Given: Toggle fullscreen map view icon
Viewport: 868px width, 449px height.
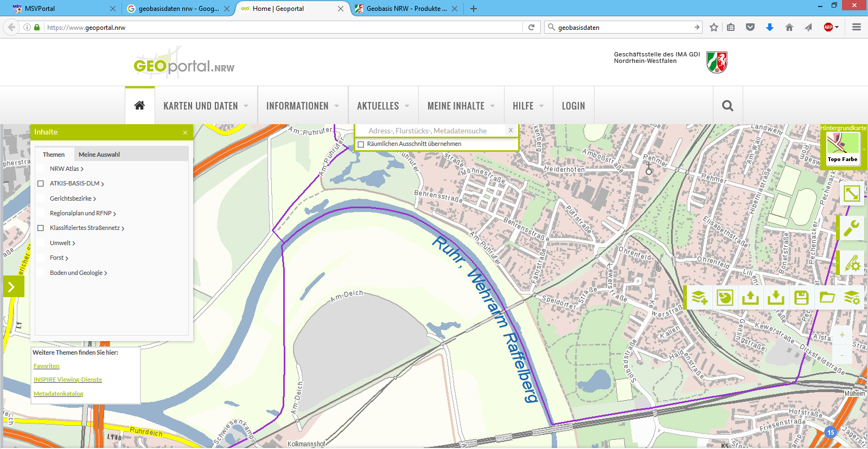Looking at the screenshot, I should click(851, 194).
